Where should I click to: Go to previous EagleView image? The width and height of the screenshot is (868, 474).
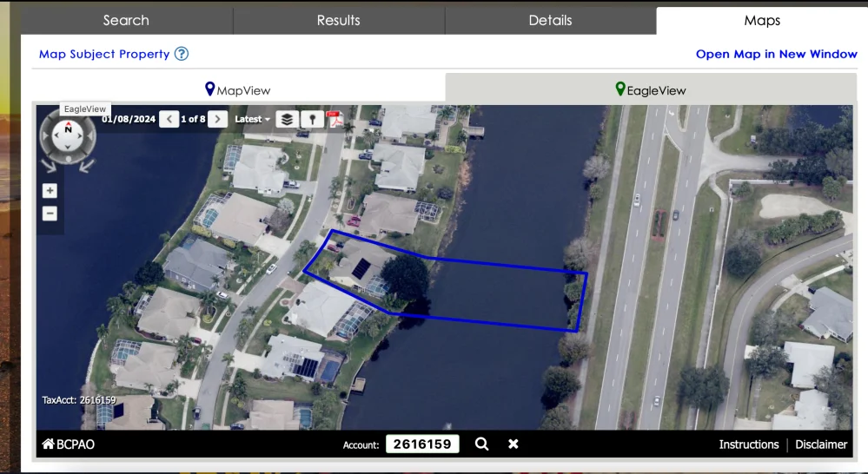coord(169,119)
